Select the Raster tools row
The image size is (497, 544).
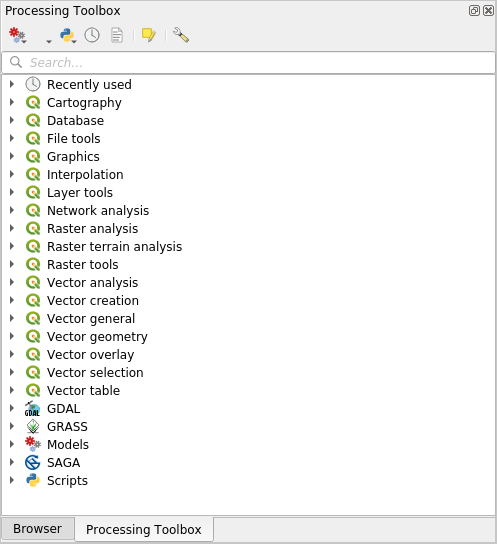248,264
